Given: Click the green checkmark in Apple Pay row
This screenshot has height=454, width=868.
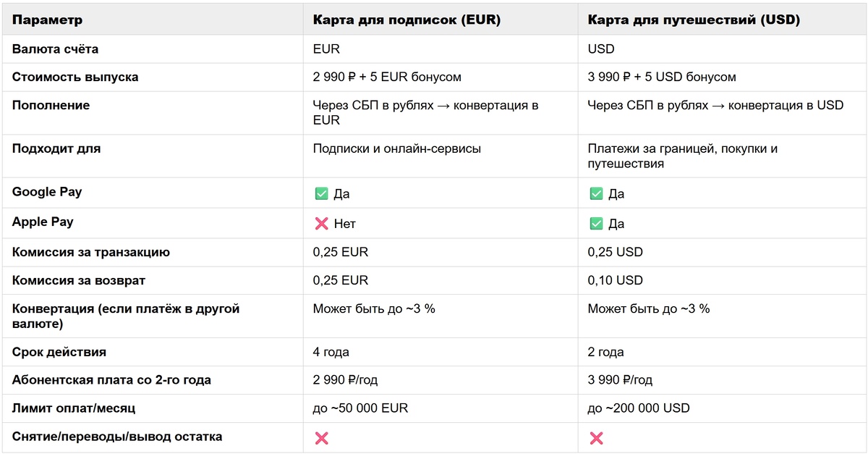Looking at the screenshot, I should [596, 224].
